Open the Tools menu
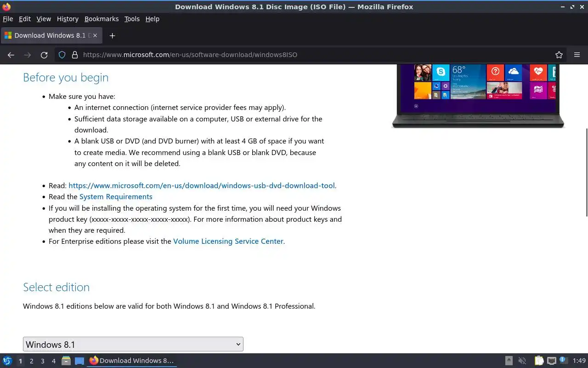This screenshot has width=588, height=368. 132,19
